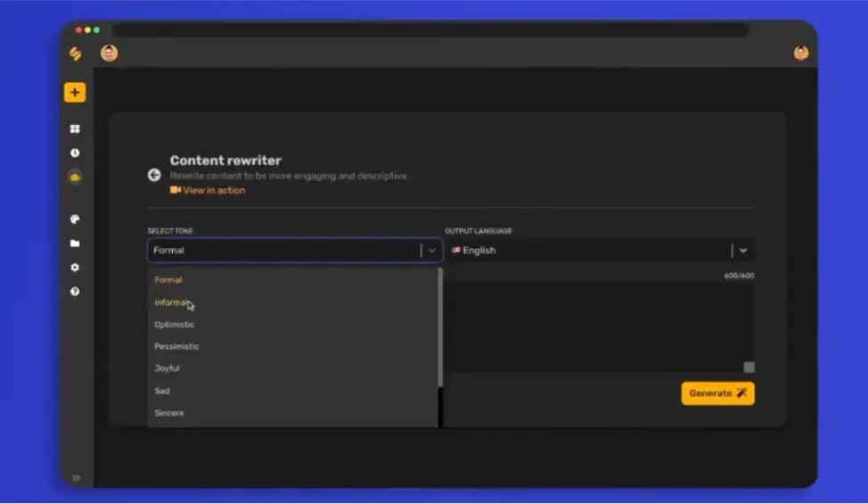
Task: Click the yellow plus new item button
Action: pos(75,93)
